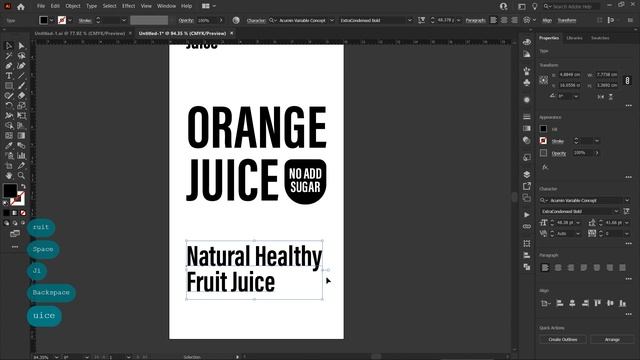Open font style dropdown in control bar
The width and height of the screenshot is (640, 360).
coord(410,20)
